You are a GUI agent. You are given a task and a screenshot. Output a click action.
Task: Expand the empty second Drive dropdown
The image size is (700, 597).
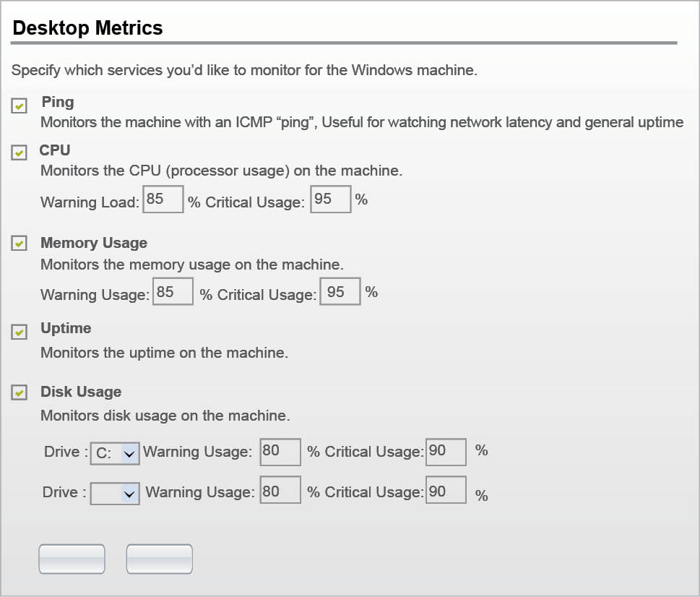click(115, 494)
